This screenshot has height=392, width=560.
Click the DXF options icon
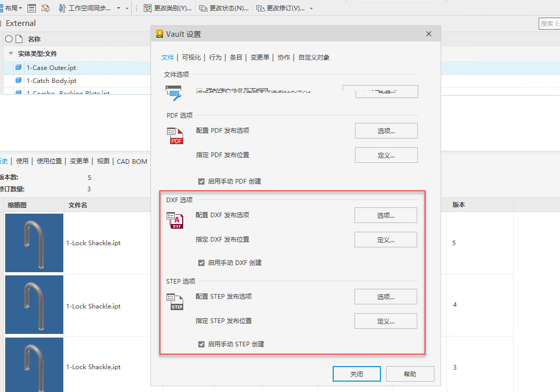(175, 220)
